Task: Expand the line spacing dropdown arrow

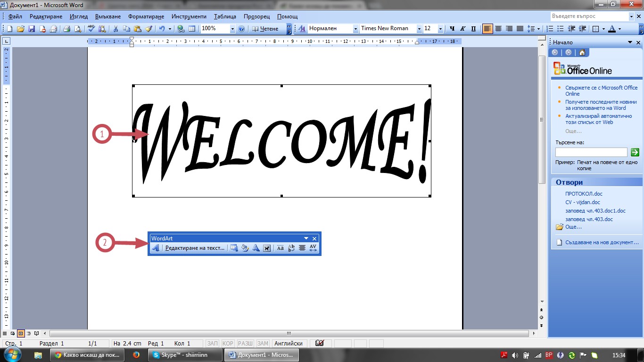Action: [x=538, y=29]
